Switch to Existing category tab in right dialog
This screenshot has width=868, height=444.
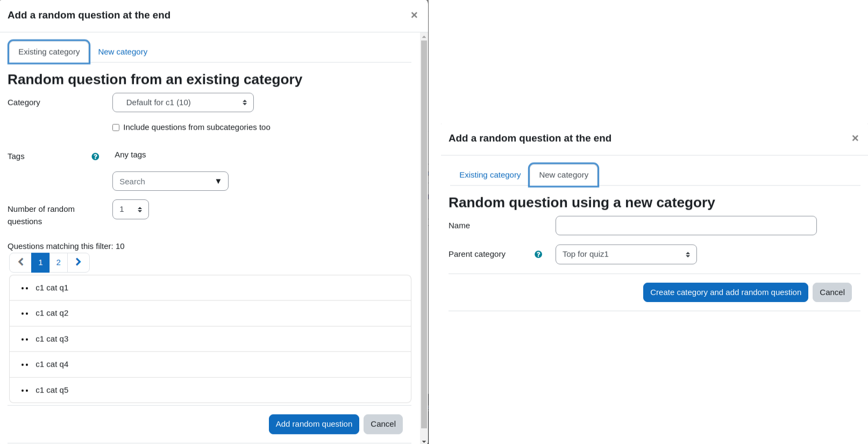click(x=490, y=175)
